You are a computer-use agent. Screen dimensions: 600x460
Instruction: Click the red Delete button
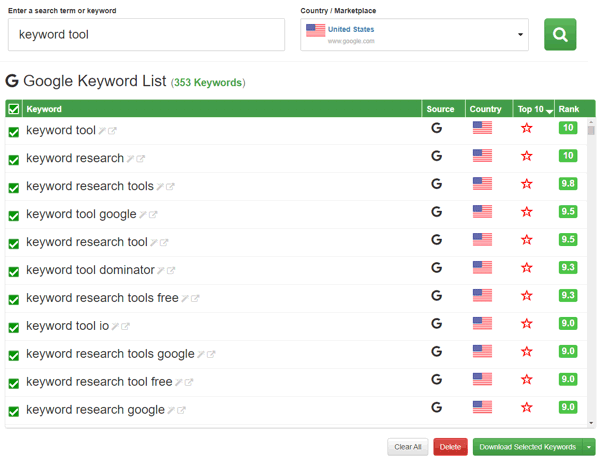pos(450,447)
